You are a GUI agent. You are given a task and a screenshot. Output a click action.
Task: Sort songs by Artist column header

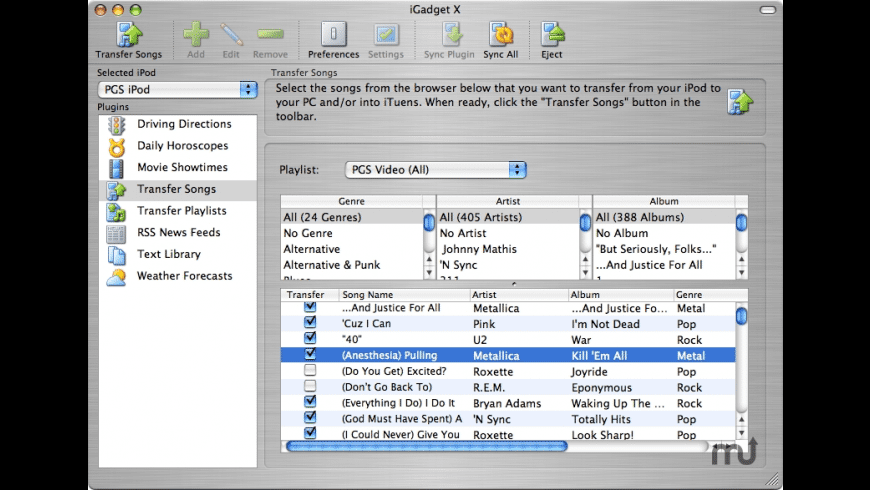(519, 295)
